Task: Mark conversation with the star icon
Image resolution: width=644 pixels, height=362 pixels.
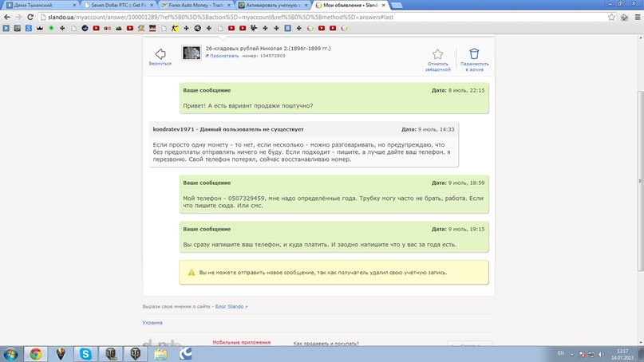Action: click(437, 54)
